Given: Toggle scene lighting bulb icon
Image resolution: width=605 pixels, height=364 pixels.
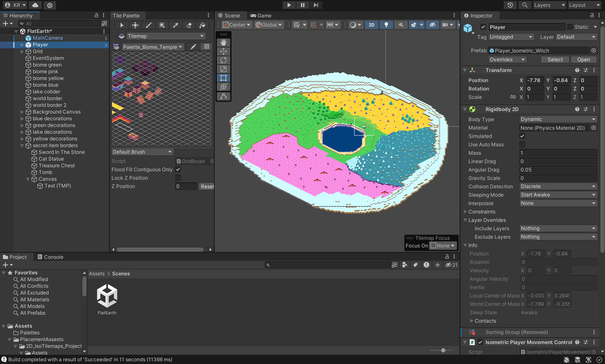Looking at the screenshot, I should (x=386, y=25).
